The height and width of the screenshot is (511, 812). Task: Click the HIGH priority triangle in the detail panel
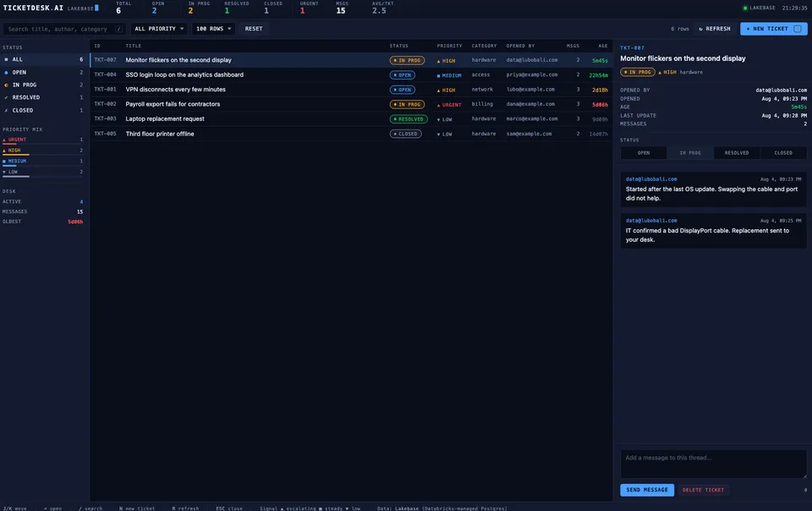click(x=660, y=73)
